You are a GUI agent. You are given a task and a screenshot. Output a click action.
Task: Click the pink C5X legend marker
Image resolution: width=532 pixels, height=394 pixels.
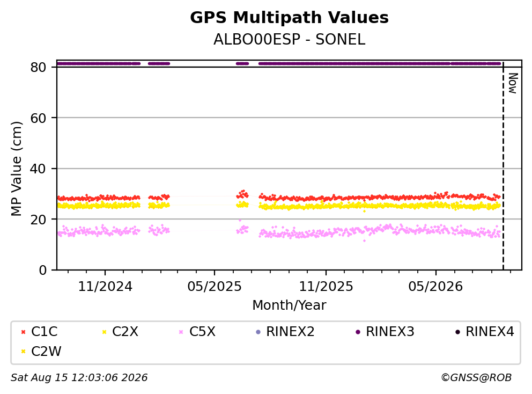click(x=181, y=332)
